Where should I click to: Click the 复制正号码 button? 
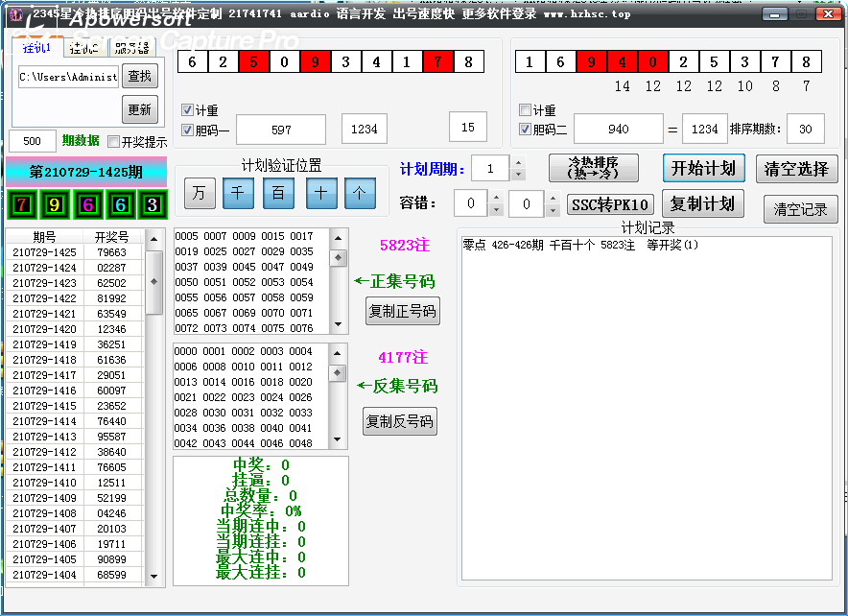pyautogui.click(x=402, y=311)
